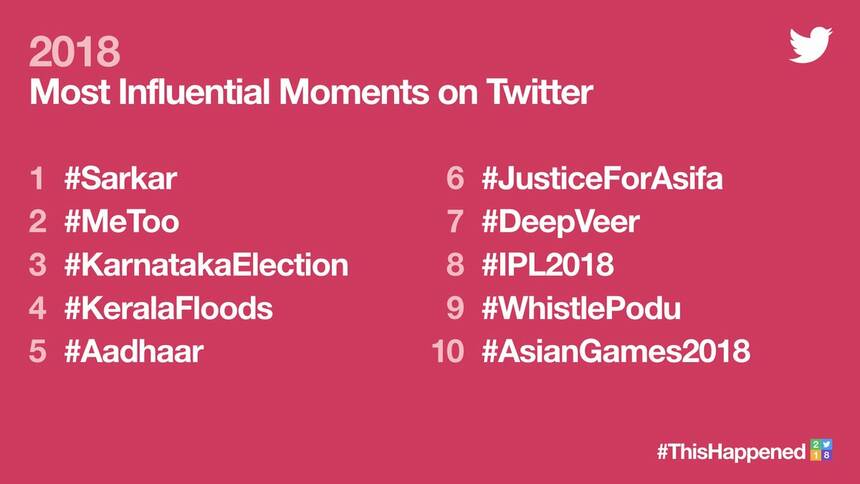This screenshot has width=860, height=484.
Task: Open the #IPL2018 hashtag
Action: tap(547, 265)
